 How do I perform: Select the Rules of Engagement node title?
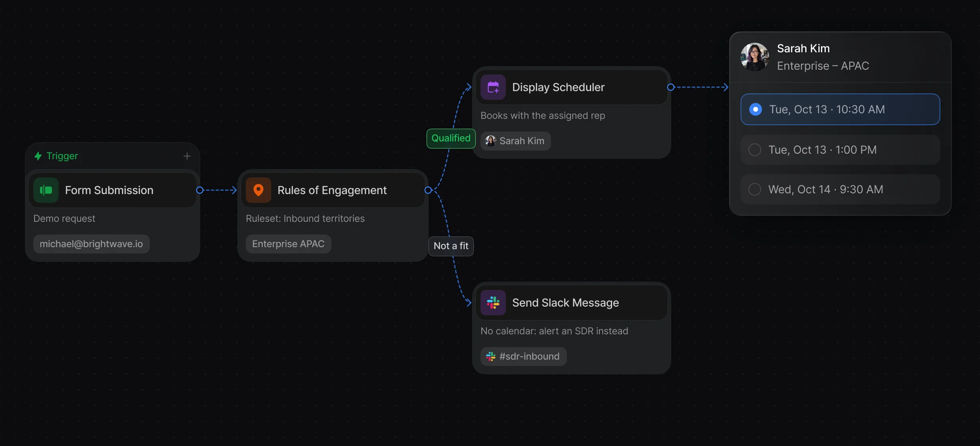(332, 190)
